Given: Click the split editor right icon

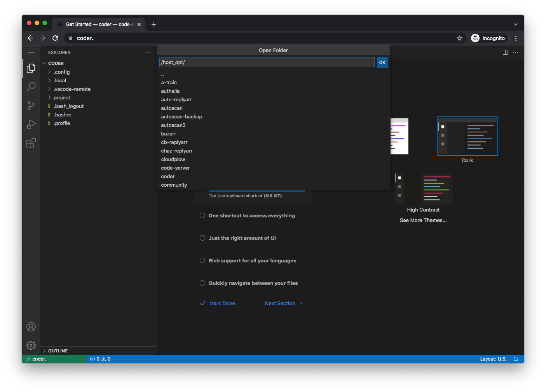Looking at the screenshot, I should tap(505, 52).
